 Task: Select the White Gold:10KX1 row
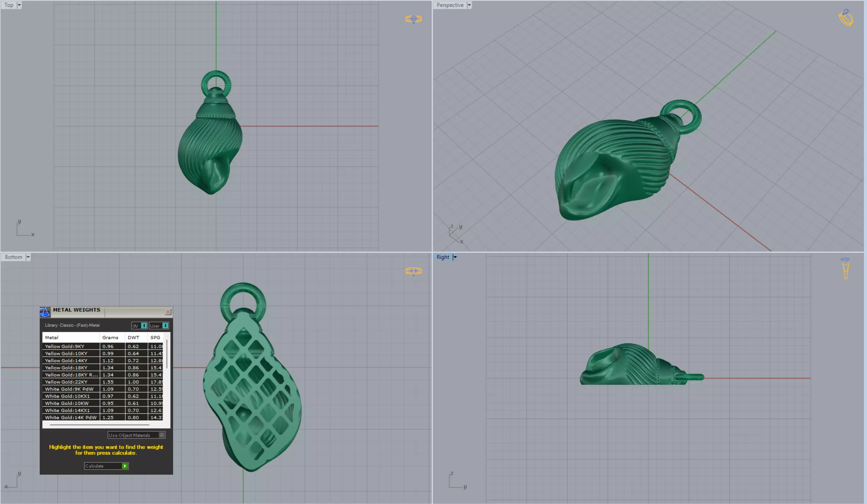tap(103, 396)
